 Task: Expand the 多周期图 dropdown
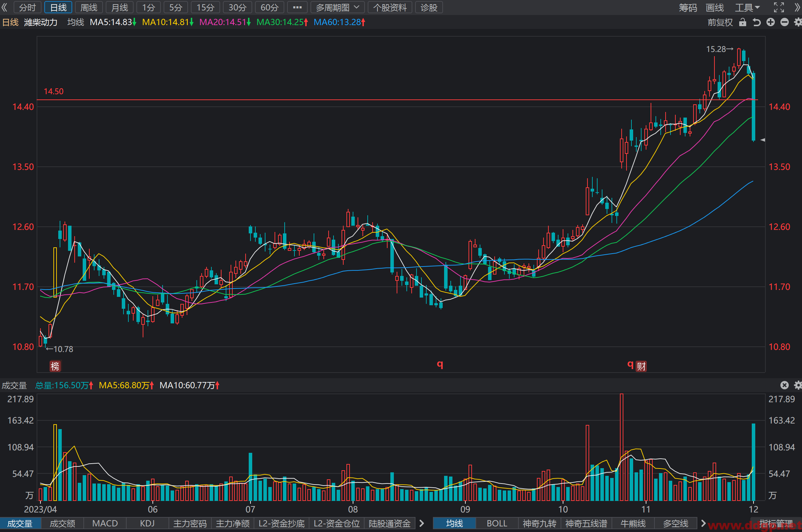[337, 7]
